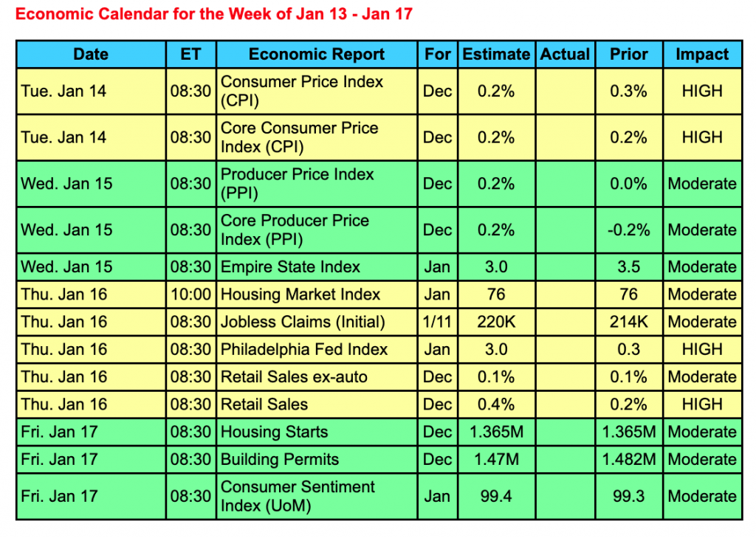
Task: Click the Estimate column header
Action: [x=496, y=55]
